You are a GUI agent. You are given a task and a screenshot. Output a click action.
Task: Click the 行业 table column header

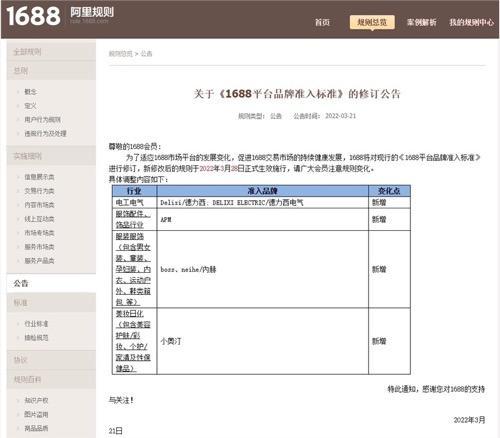click(x=134, y=191)
